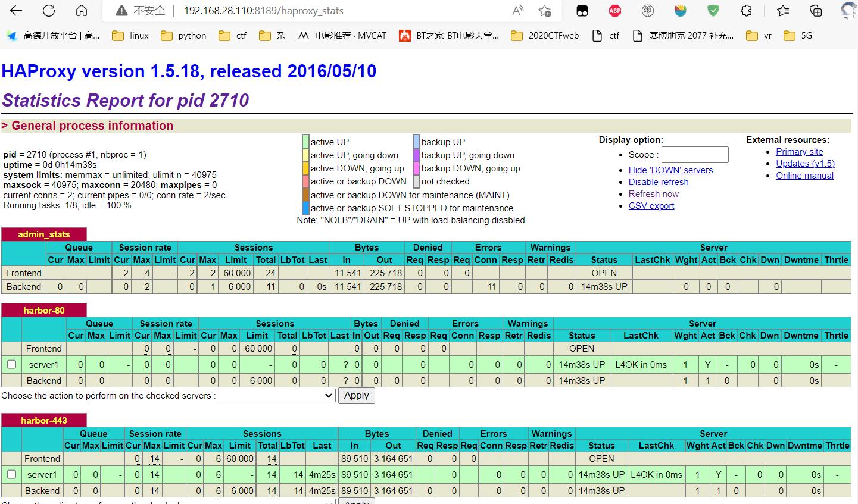Open the gray circular extension icon
The image size is (858, 504).
click(648, 11)
